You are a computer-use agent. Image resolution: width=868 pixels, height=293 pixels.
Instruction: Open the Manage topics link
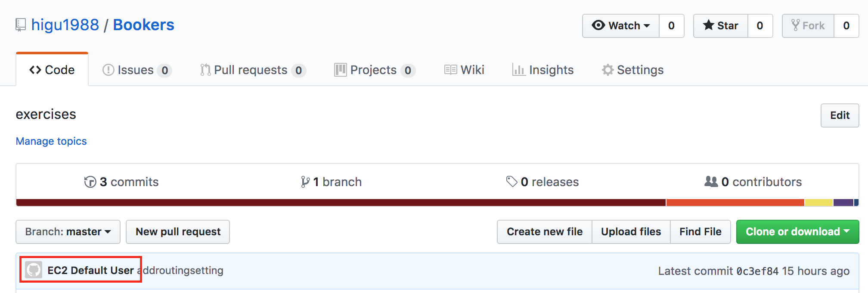(x=51, y=141)
